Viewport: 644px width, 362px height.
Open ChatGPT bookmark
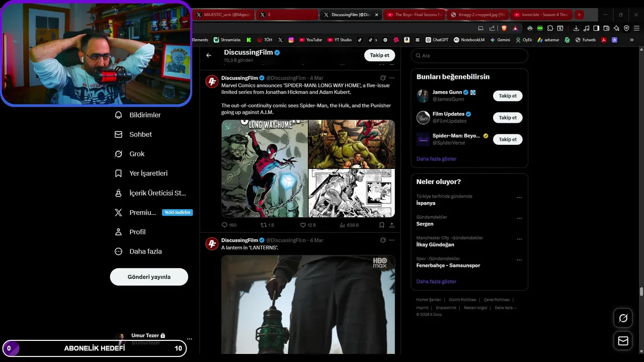coord(437,40)
